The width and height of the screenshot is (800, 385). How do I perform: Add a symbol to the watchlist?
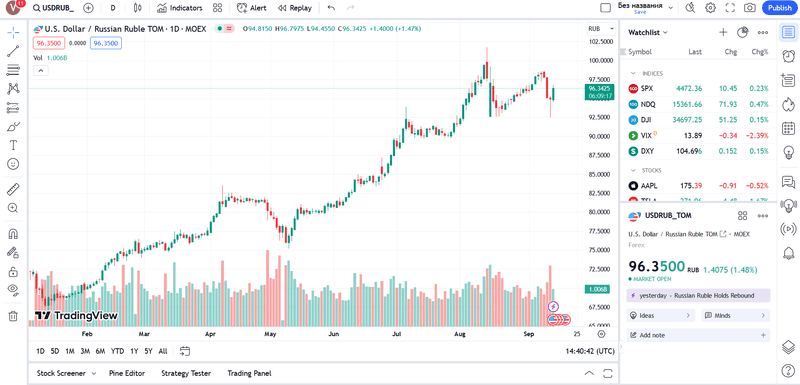723,32
